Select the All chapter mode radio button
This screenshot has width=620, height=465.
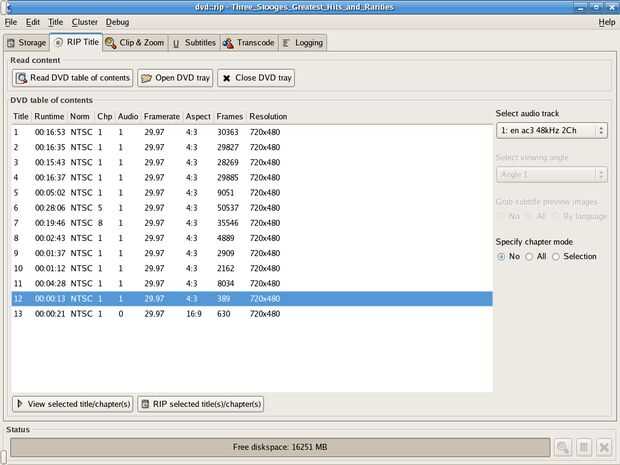point(529,257)
